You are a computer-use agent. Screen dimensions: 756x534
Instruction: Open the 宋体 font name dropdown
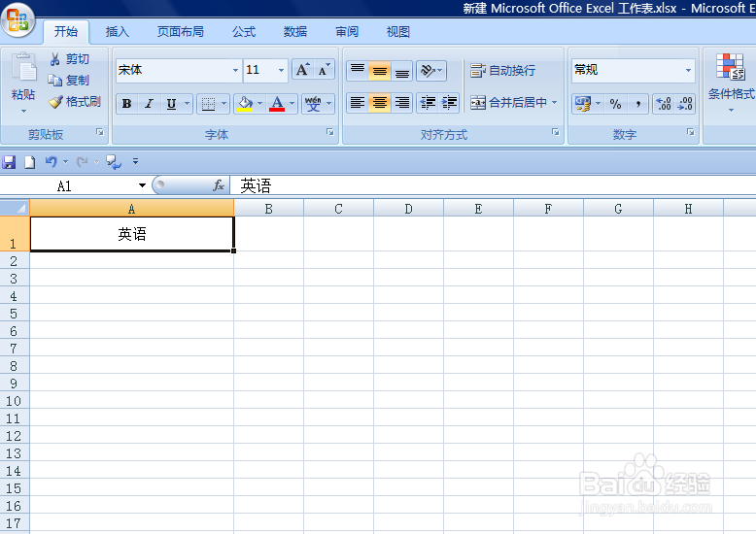click(235, 70)
